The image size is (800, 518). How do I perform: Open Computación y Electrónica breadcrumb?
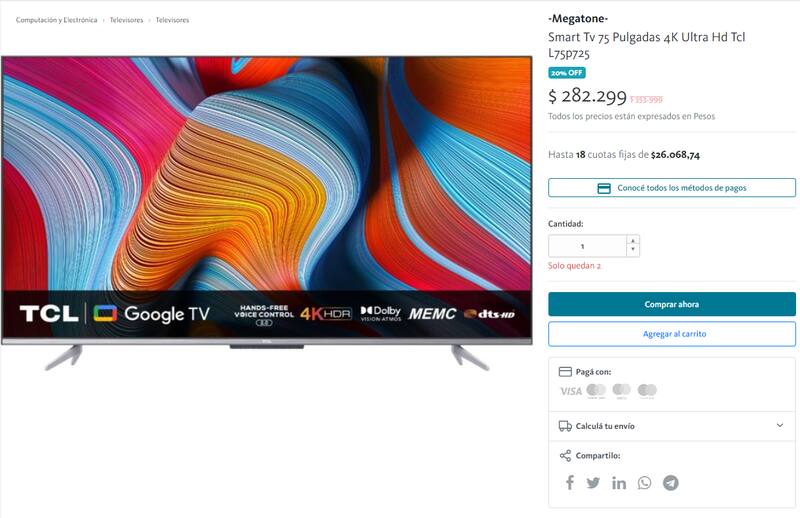coord(56,20)
